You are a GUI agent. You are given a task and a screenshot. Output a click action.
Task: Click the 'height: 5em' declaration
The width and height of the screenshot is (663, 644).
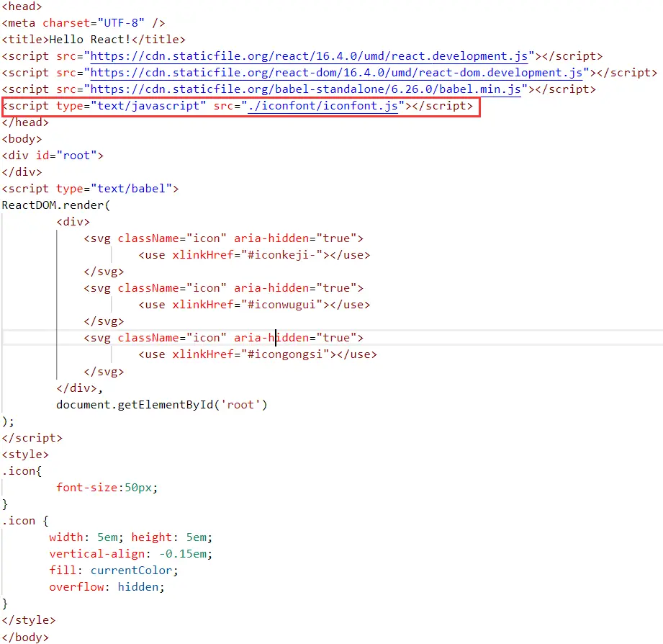tap(169, 537)
